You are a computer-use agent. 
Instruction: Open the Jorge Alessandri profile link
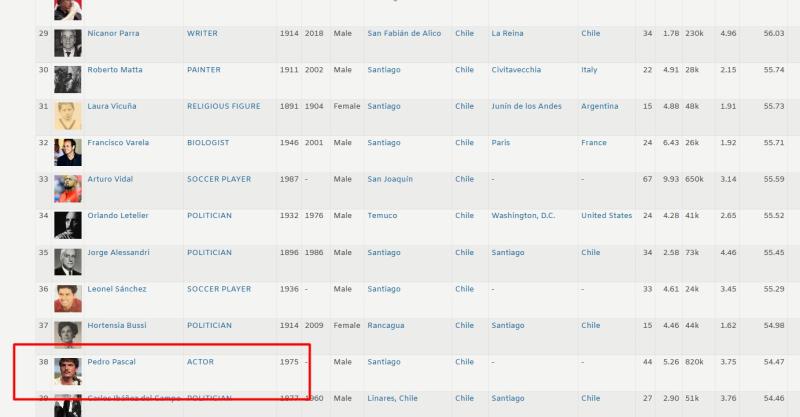pos(118,253)
